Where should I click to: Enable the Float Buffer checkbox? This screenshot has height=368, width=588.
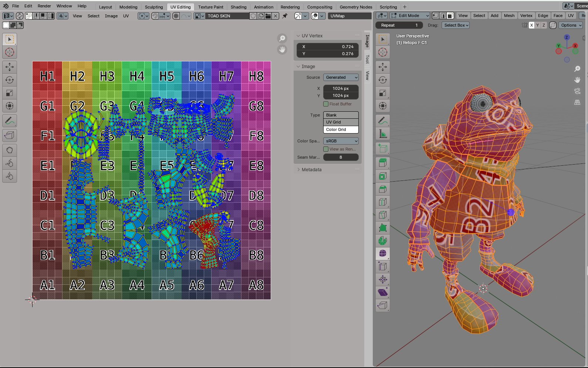click(x=326, y=104)
